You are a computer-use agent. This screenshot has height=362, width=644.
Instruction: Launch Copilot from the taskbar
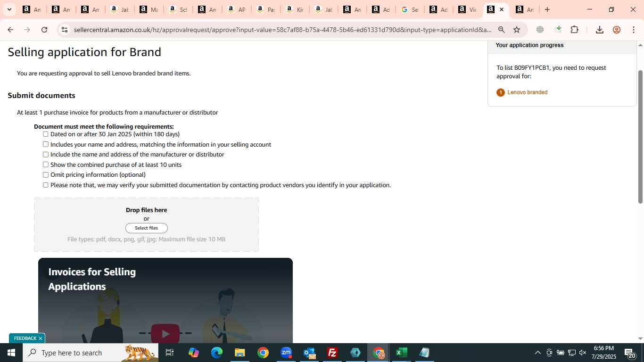click(193, 353)
